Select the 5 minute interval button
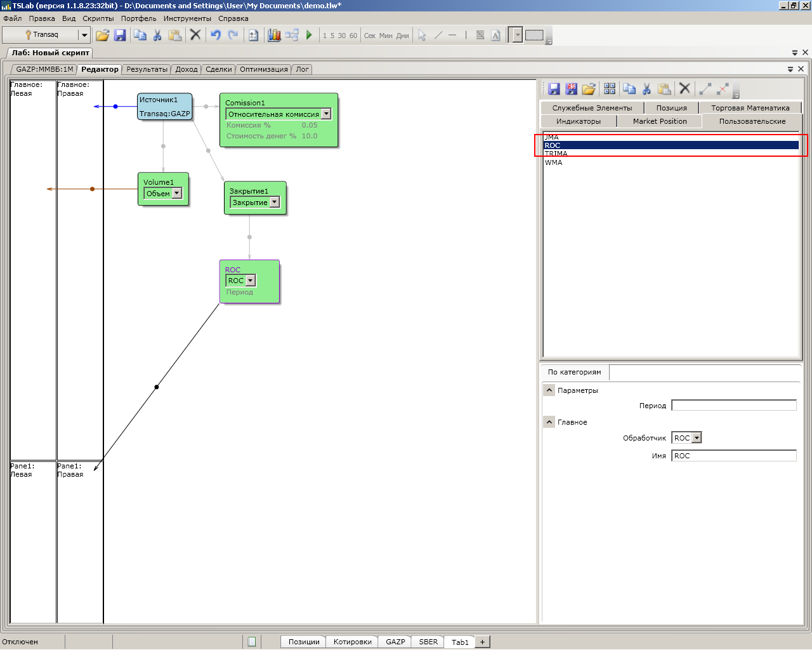This screenshot has width=812, height=650. pyautogui.click(x=332, y=36)
